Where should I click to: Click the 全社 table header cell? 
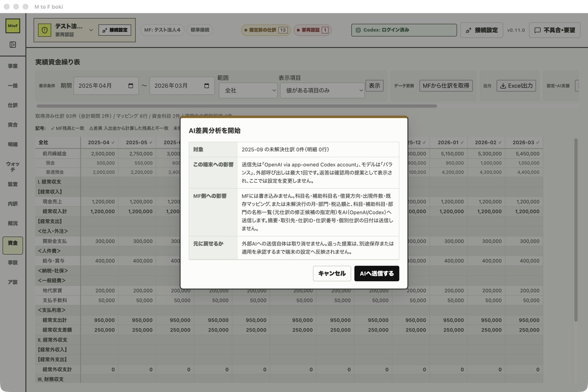click(58, 142)
